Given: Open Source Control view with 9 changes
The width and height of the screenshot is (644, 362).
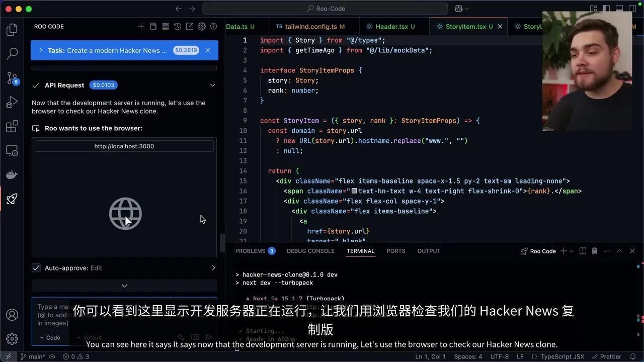Looking at the screenshot, I should [x=12, y=78].
